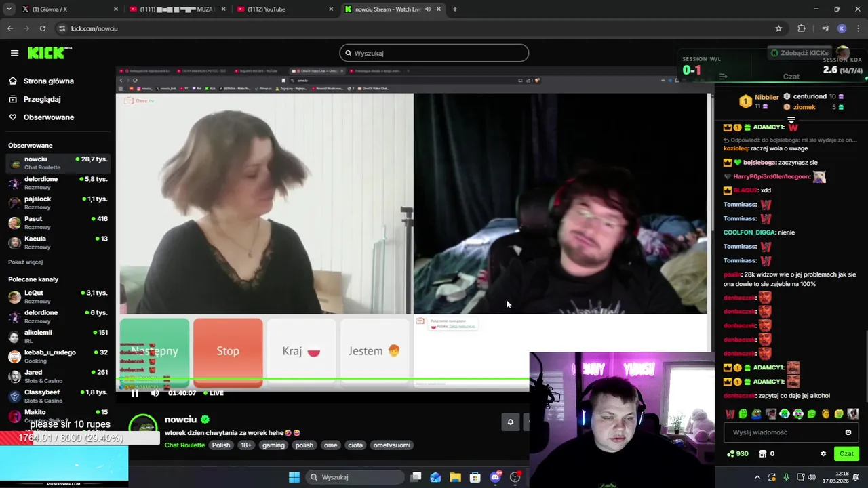Mute the stream player volume
Viewport: 868px width, 488px height.
(155, 393)
